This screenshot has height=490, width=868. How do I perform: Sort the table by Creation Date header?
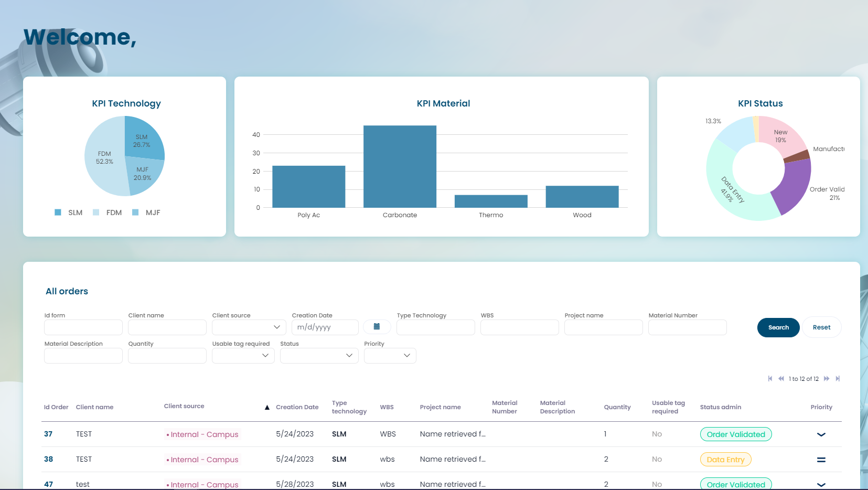coord(297,407)
